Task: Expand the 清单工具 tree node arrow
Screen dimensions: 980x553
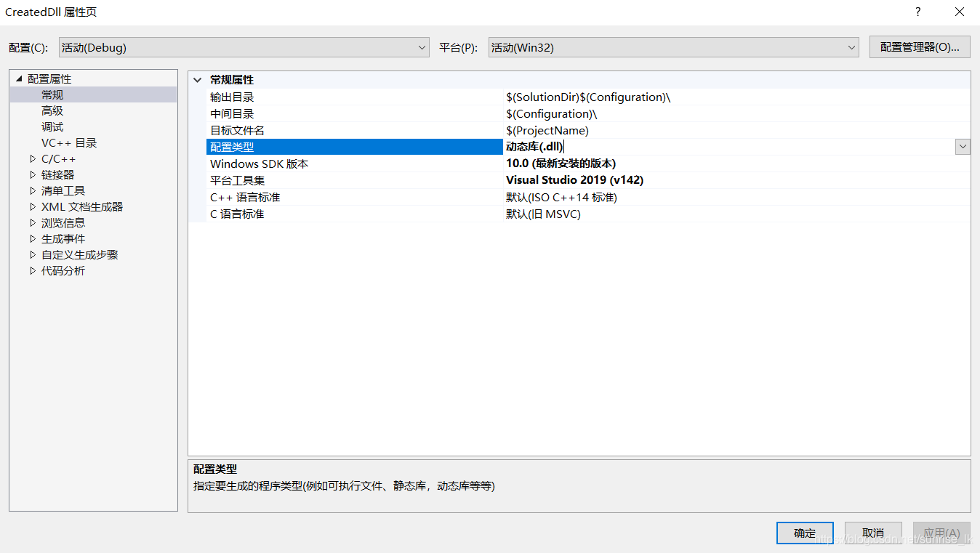Action: (33, 190)
